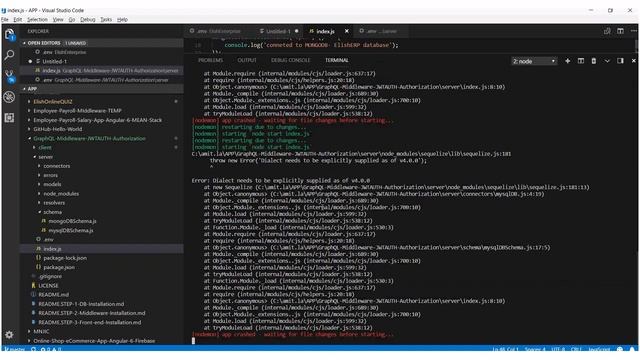
Task: Open README.STEP-3-Front-end-Installation.md
Action: tap(89, 322)
